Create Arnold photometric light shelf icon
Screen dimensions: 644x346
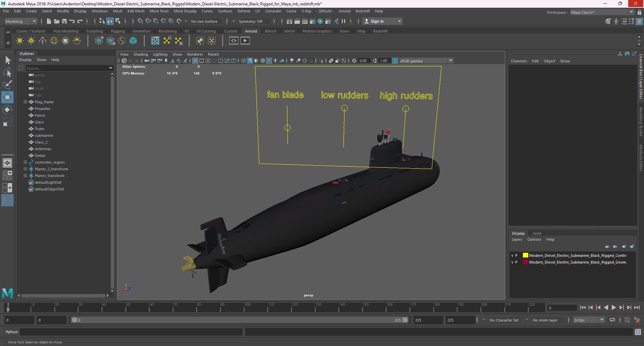point(43,41)
